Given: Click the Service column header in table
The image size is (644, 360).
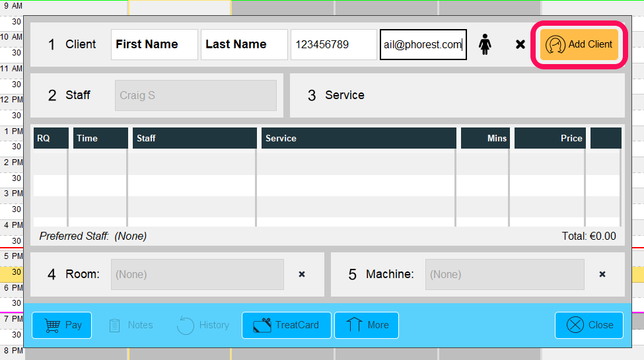Looking at the screenshot, I should tap(359, 138).
